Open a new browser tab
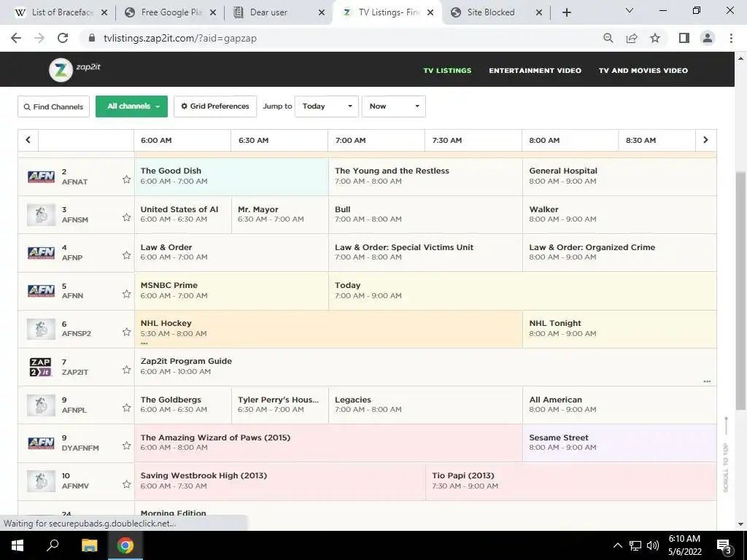This screenshot has height=560, width=747. pyautogui.click(x=566, y=12)
